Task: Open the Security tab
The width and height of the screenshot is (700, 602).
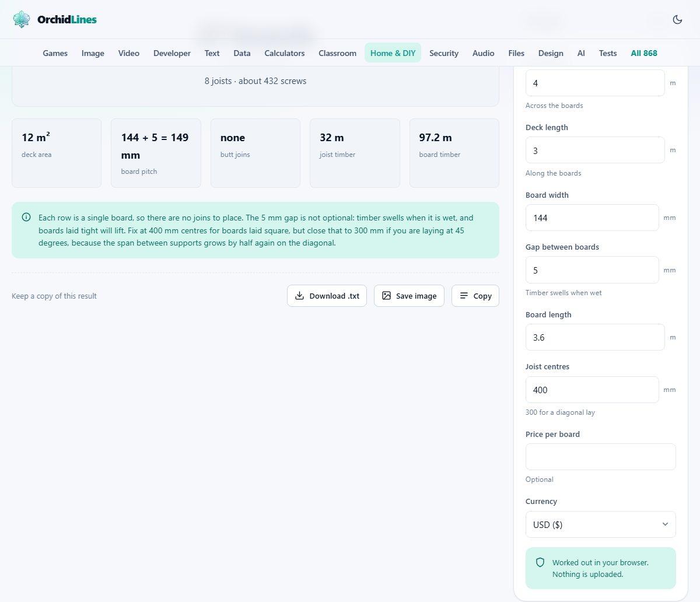Action: pos(444,53)
